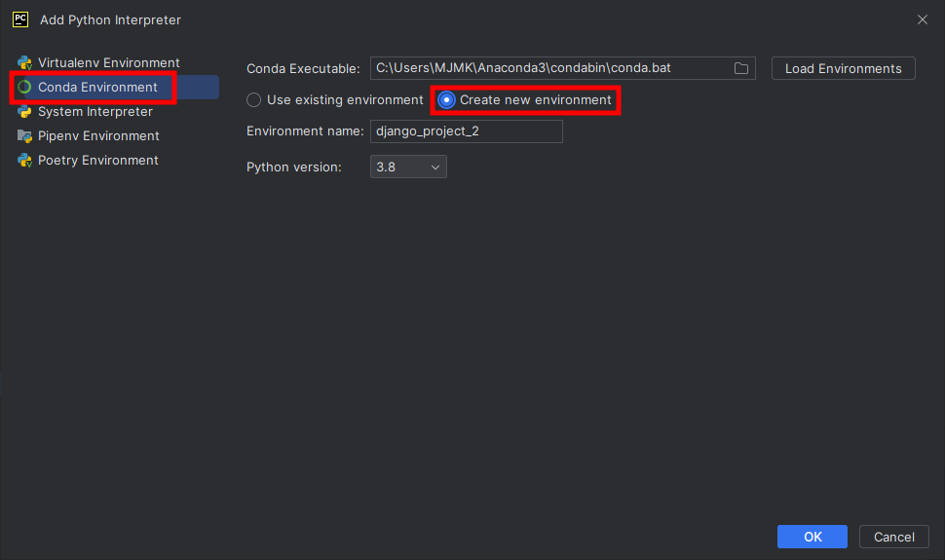Focus the Conda Executable path field
This screenshot has width=945, height=560.
(562, 68)
